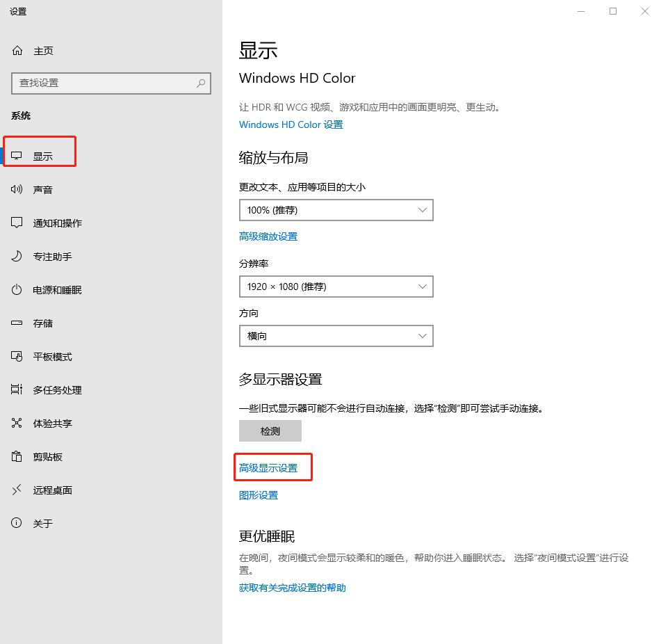This screenshot has height=644, width=661.
Task: Click the Tablet mode icon
Action: (x=17, y=357)
